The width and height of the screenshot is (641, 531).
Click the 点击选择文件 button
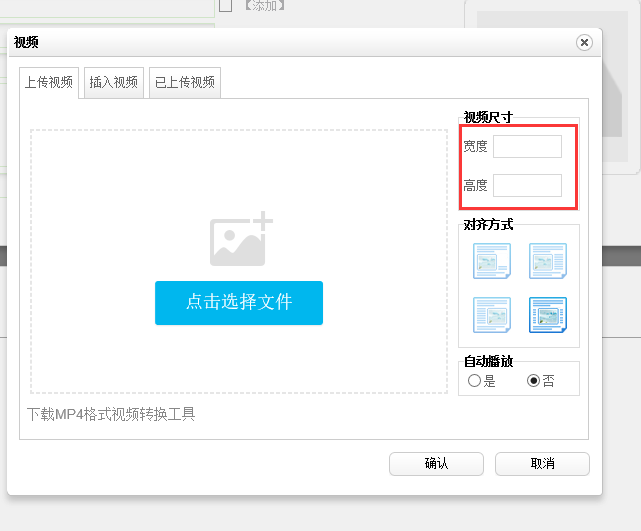[239, 303]
